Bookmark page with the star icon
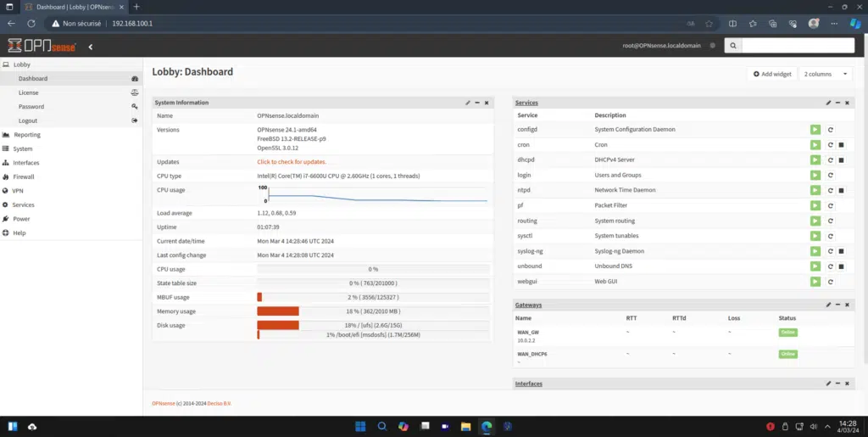868x437 pixels. 709,24
